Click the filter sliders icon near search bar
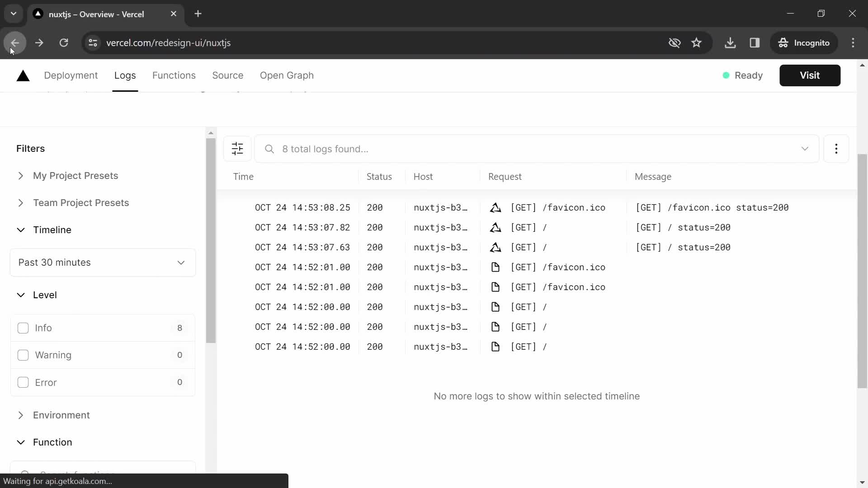 click(238, 149)
